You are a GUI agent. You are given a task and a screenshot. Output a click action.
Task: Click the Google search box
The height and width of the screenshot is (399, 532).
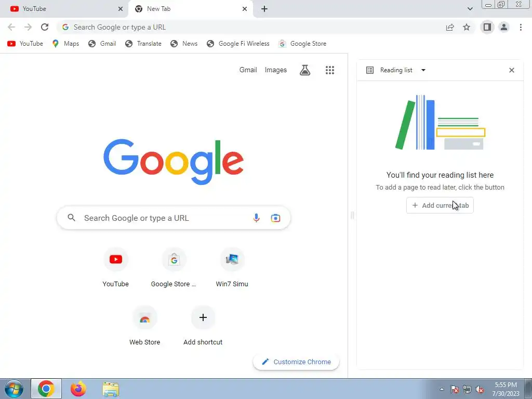point(174,218)
